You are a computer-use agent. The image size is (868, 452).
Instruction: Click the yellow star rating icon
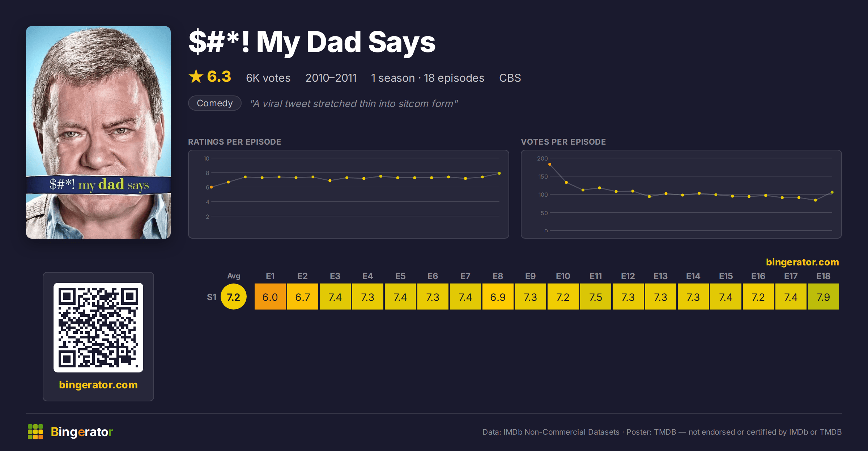coord(196,76)
